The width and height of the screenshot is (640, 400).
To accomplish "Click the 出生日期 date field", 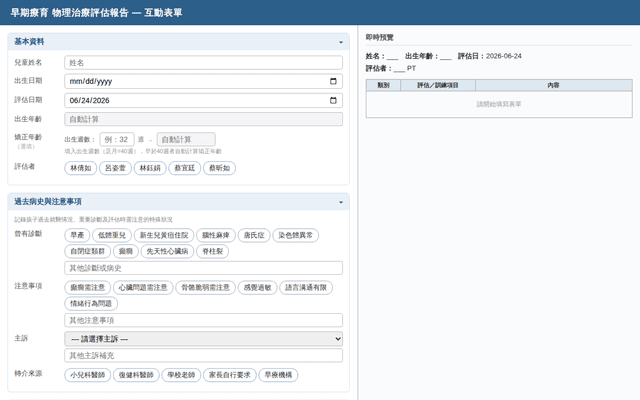I will click(x=203, y=81).
